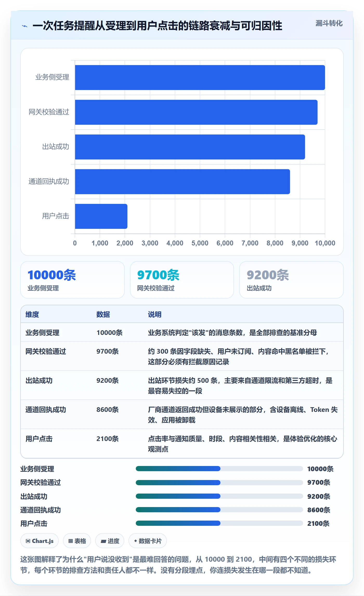Click the 10000条 业务侧受理 data card

tap(73, 280)
